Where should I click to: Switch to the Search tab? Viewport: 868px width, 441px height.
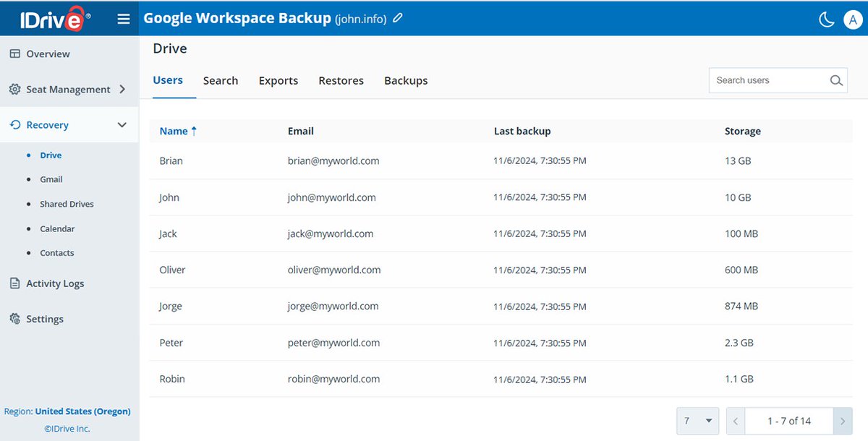click(221, 80)
